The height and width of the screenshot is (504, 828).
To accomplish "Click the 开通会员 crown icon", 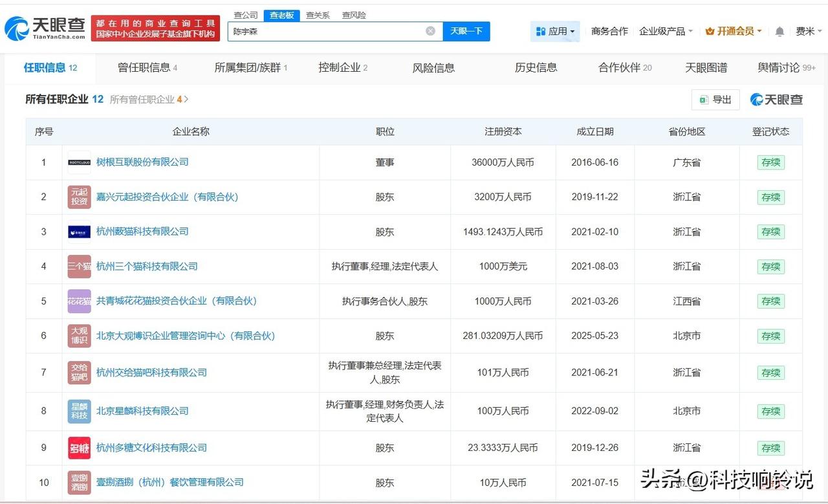I will pos(710,31).
